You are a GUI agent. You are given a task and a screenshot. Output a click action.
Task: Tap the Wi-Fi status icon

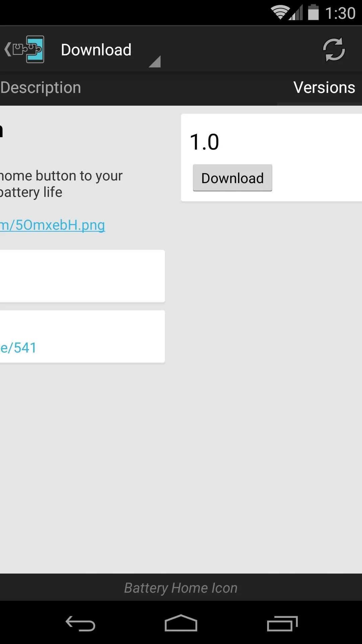tap(280, 13)
